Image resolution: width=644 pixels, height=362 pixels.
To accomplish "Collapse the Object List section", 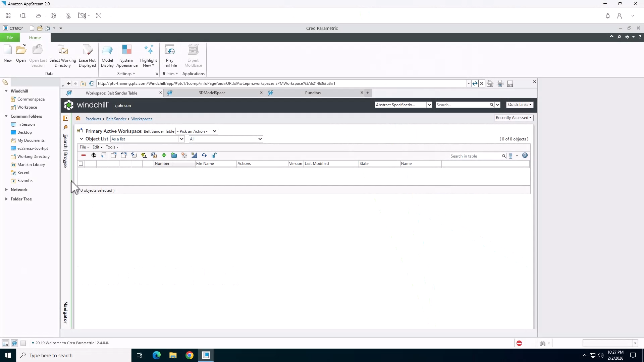I will click(82, 139).
